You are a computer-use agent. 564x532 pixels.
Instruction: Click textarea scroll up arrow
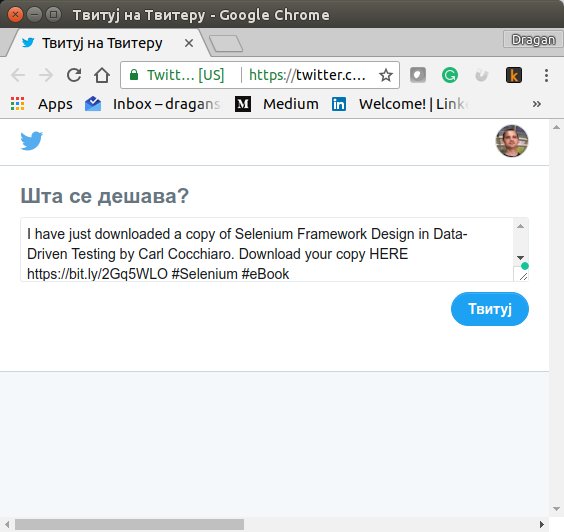point(520,226)
